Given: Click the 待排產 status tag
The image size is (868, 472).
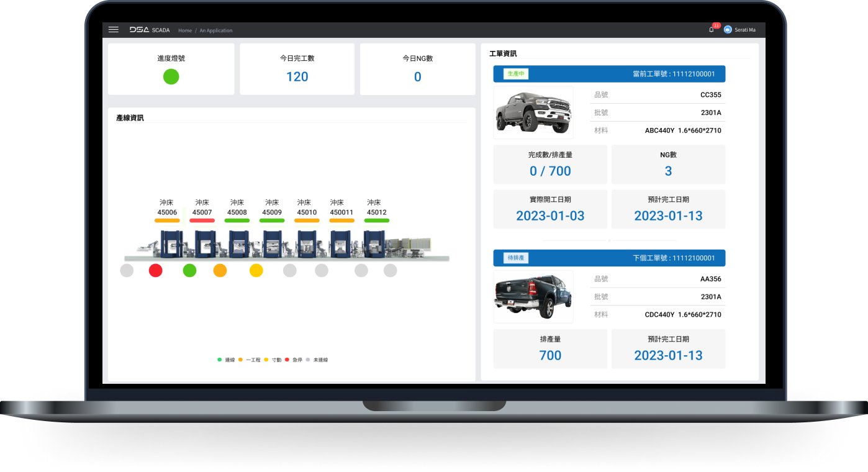Looking at the screenshot, I should click(x=516, y=258).
